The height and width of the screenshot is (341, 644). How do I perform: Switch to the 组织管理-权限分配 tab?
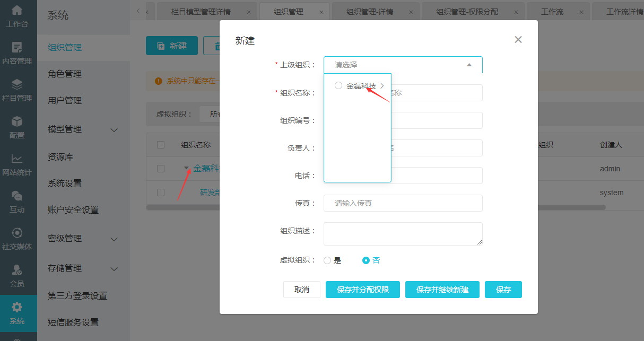[x=467, y=12]
